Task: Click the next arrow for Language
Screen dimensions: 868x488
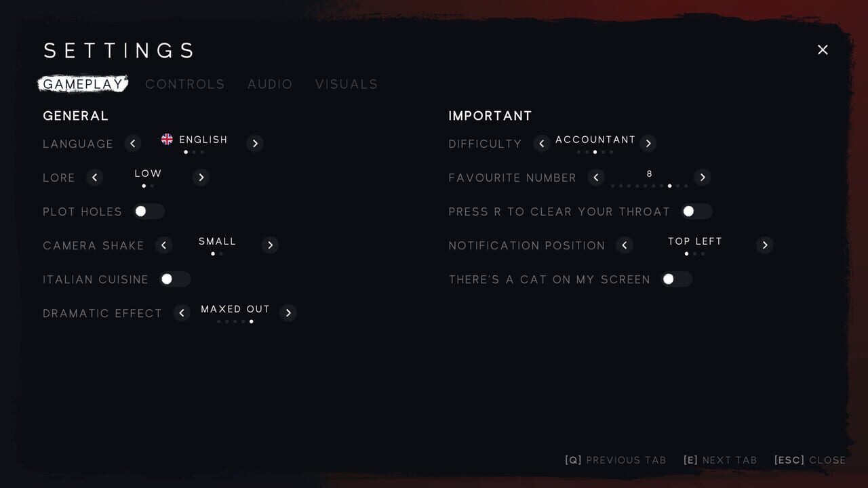Action: (255, 143)
